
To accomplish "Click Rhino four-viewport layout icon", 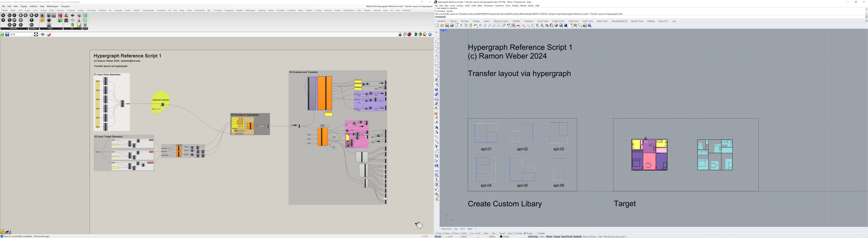I will [514, 25].
